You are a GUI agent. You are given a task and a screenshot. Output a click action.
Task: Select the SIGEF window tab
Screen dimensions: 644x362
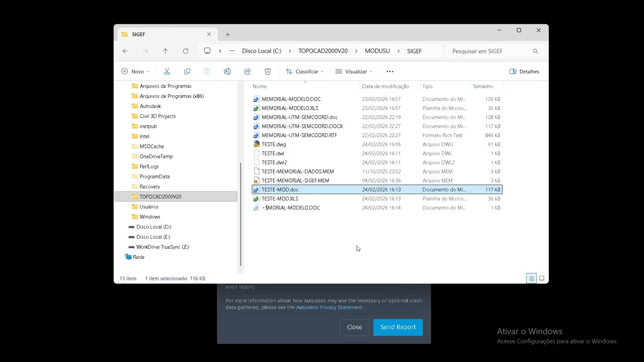point(167,34)
